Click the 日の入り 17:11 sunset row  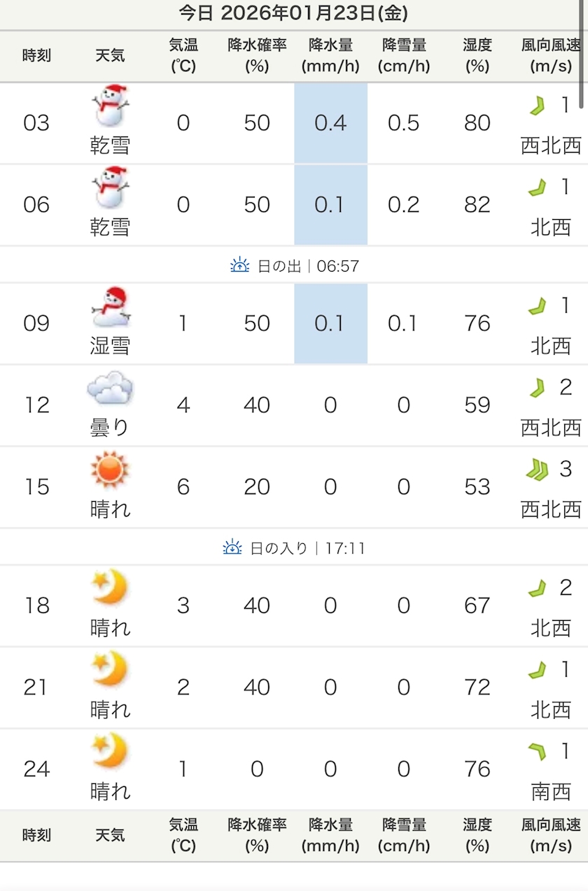pyautogui.click(x=294, y=547)
